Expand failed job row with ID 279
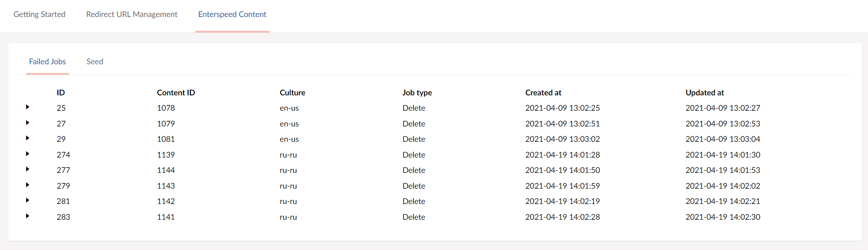The height and width of the screenshot is (250, 868). [27, 185]
